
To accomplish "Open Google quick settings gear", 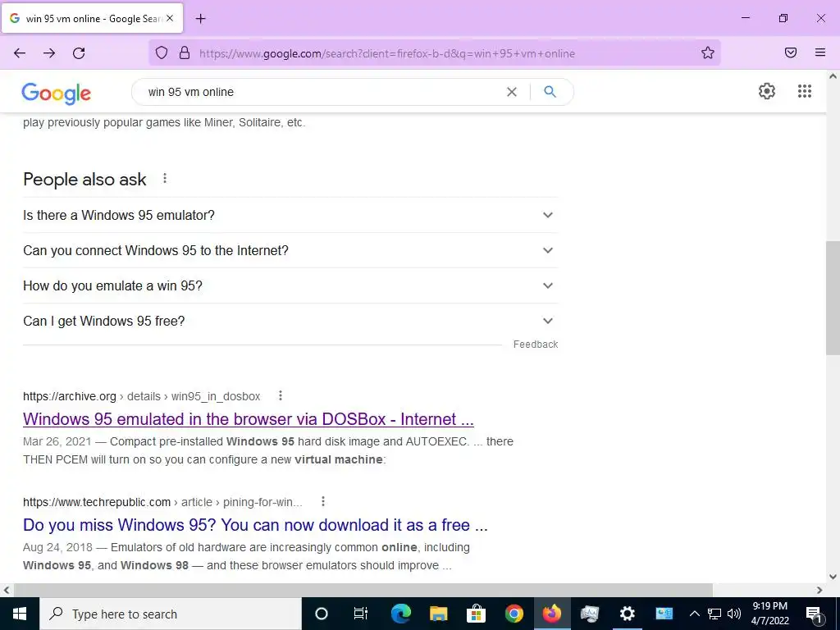I will (767, 91).
